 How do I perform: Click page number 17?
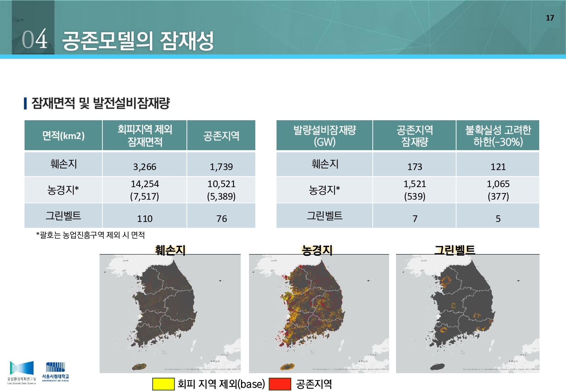click(x=550, y=18)
